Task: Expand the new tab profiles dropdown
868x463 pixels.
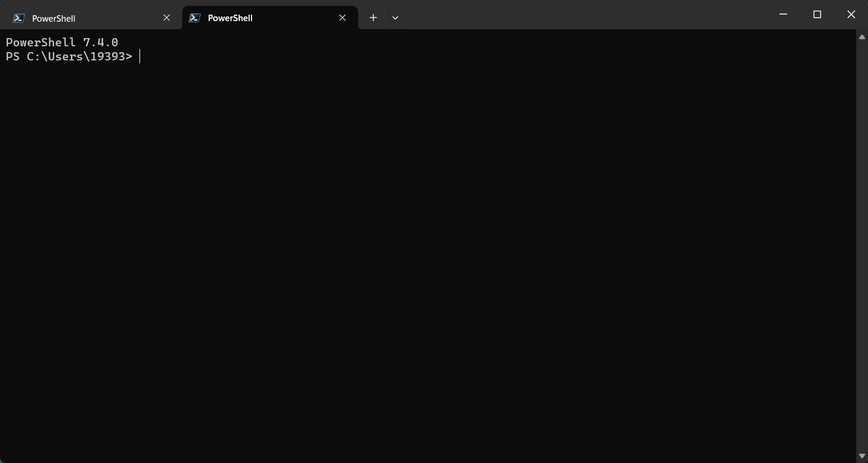Action: coord(395,18)
